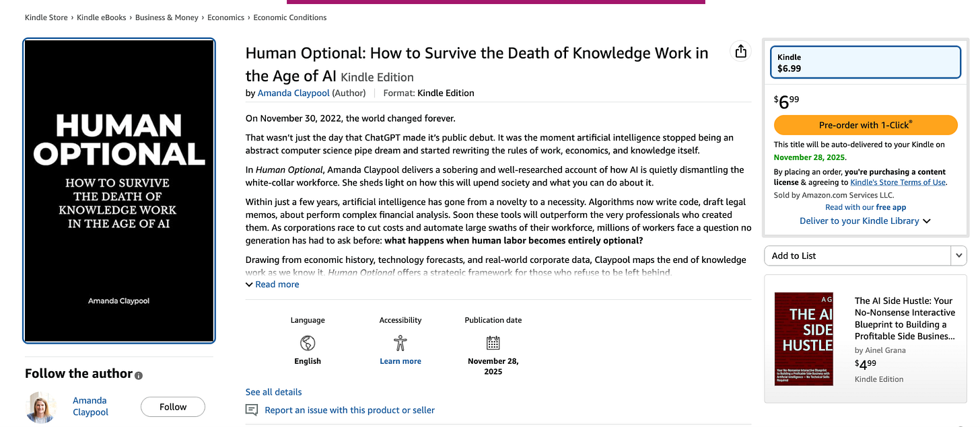The width and height of the screenshot is (980, 427).
Task: Open the Add to List dropdown arrow
Action: point(958,256)
